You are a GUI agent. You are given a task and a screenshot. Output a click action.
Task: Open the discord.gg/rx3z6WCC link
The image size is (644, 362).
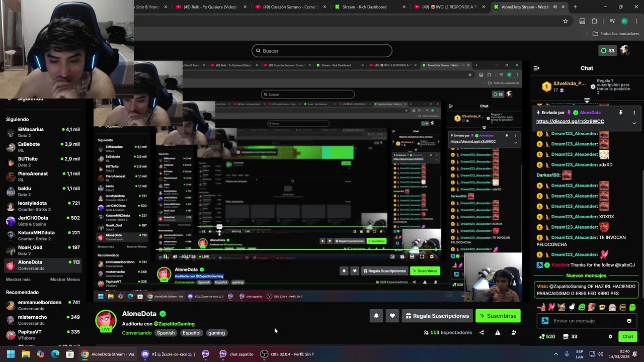coord(570,122)
